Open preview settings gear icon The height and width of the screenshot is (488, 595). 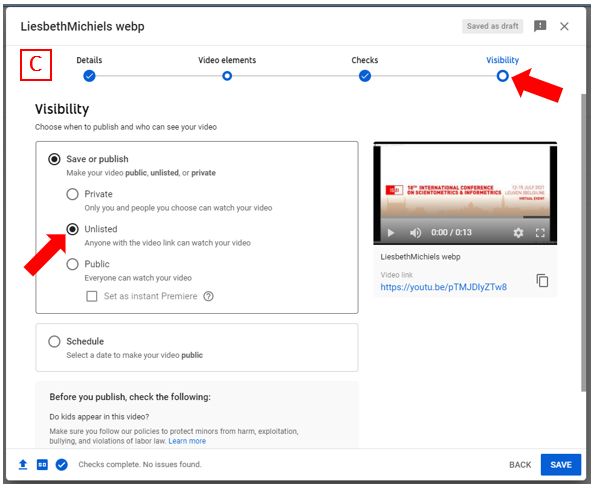point(518,233)
